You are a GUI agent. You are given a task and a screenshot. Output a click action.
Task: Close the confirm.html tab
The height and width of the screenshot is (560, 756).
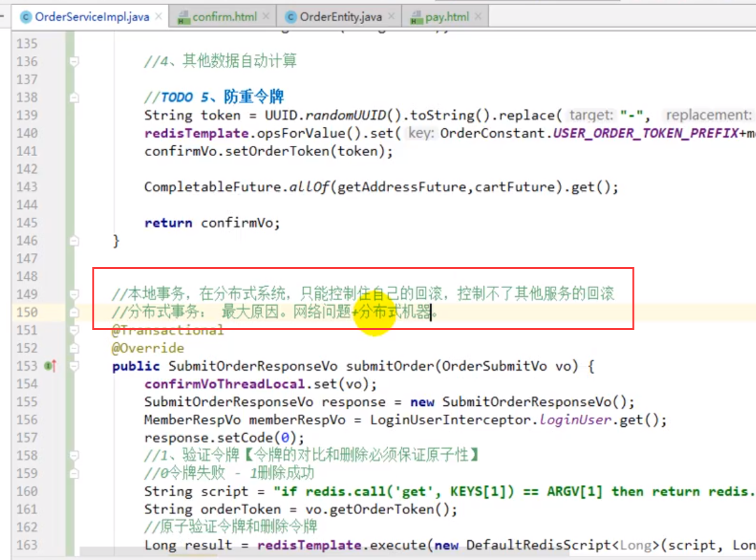coord(265,17)
